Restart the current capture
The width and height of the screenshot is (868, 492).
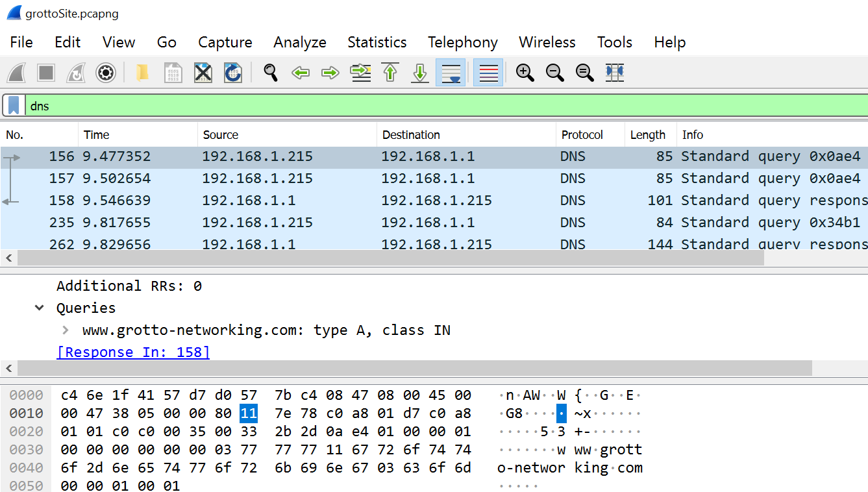(76, 72)
